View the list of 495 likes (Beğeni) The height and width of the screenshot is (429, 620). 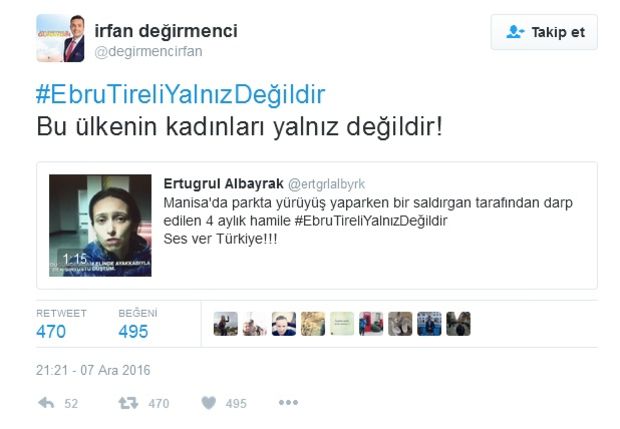click(137, 324)
